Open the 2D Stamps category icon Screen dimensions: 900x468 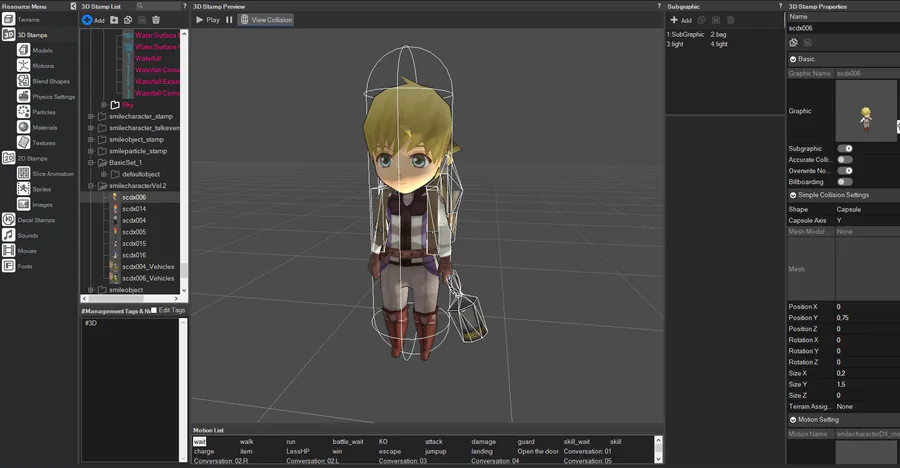click(x=9, y=158)
